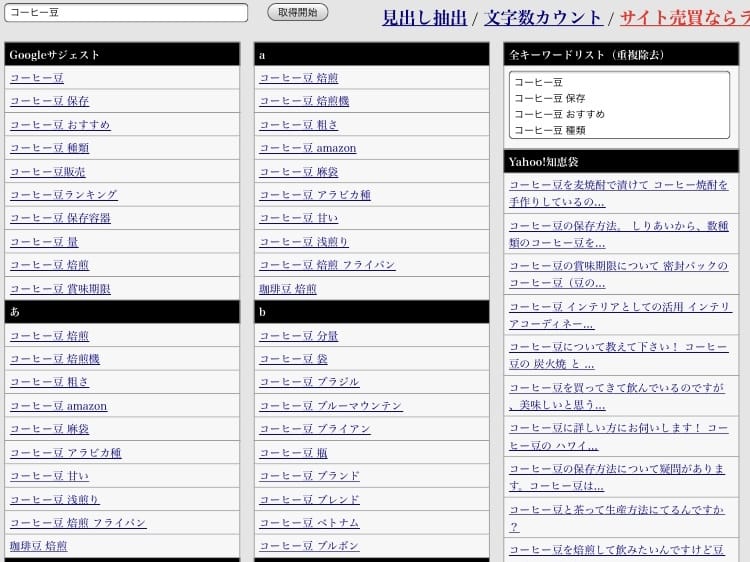Open コーヒー豆 甘い under the あ heading
The height and width of the screenshot is (562, 750).
50,476
